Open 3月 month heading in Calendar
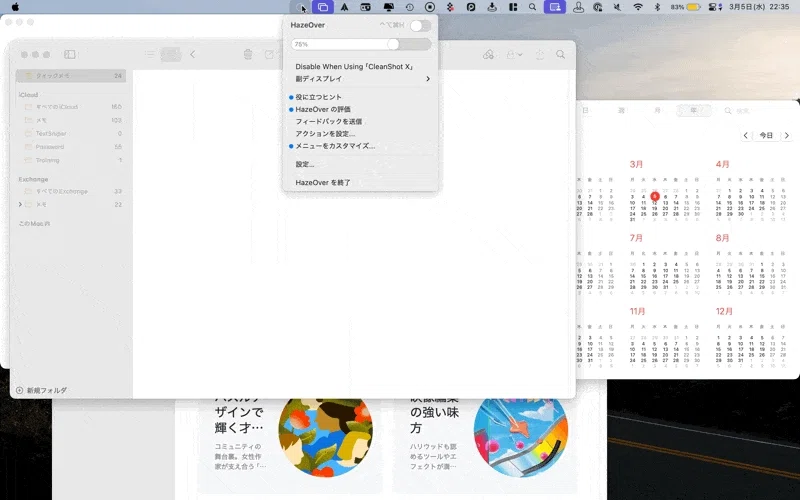The height and width of the screenshot is (500, 800). coord(636,164)
